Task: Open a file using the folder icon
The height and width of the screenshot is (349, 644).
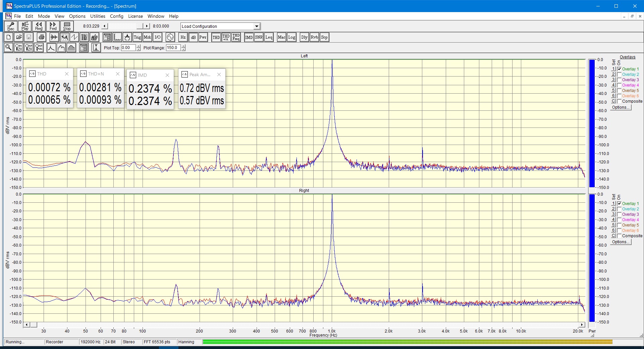Action: click(19, 37)
